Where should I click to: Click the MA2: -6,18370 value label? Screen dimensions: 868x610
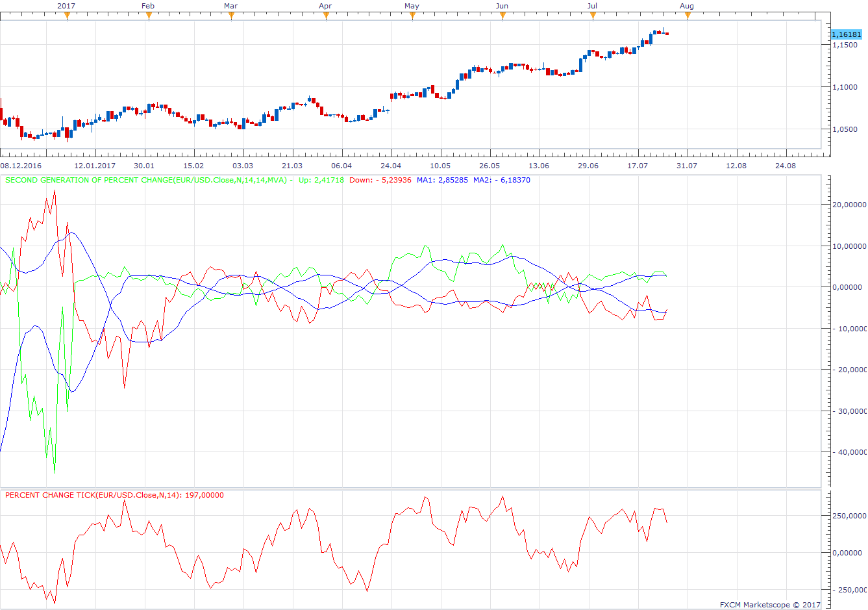pyautogui.click(x=502, y=180)
